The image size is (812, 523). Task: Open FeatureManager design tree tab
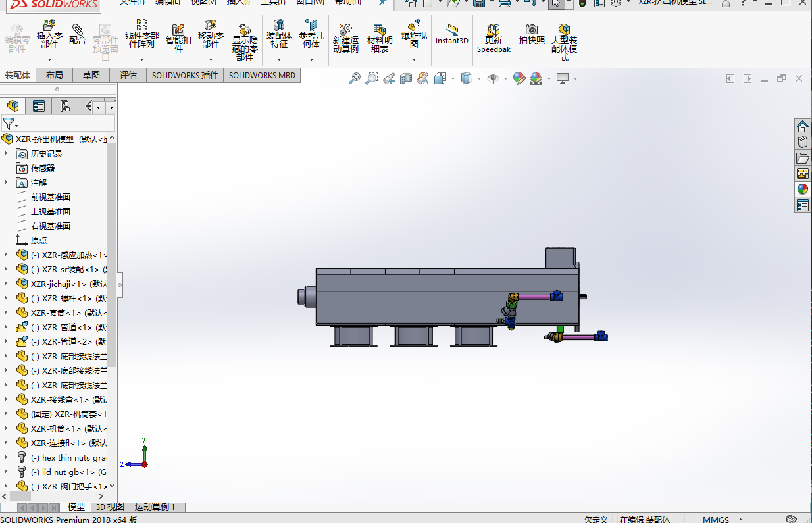click(13, 106)
